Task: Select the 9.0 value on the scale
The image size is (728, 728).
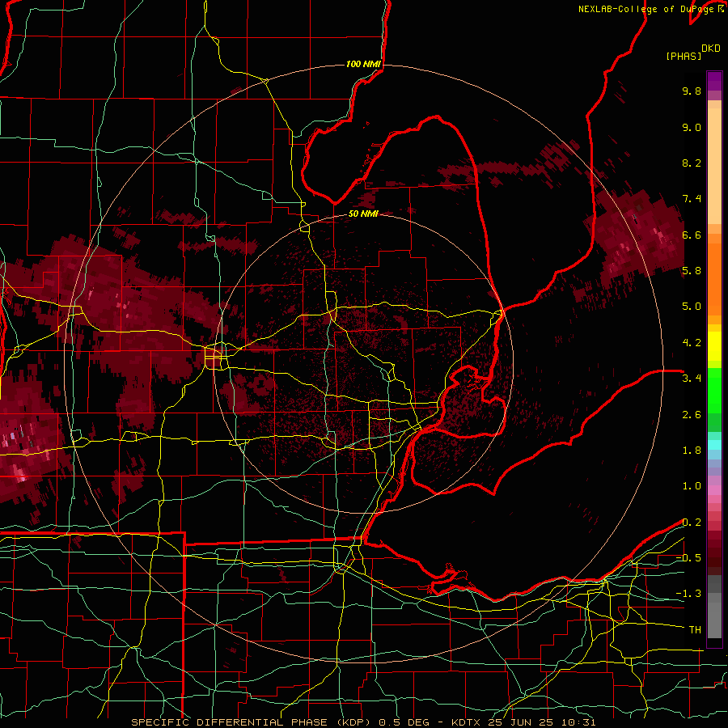Action: click(x=692, y=127)
